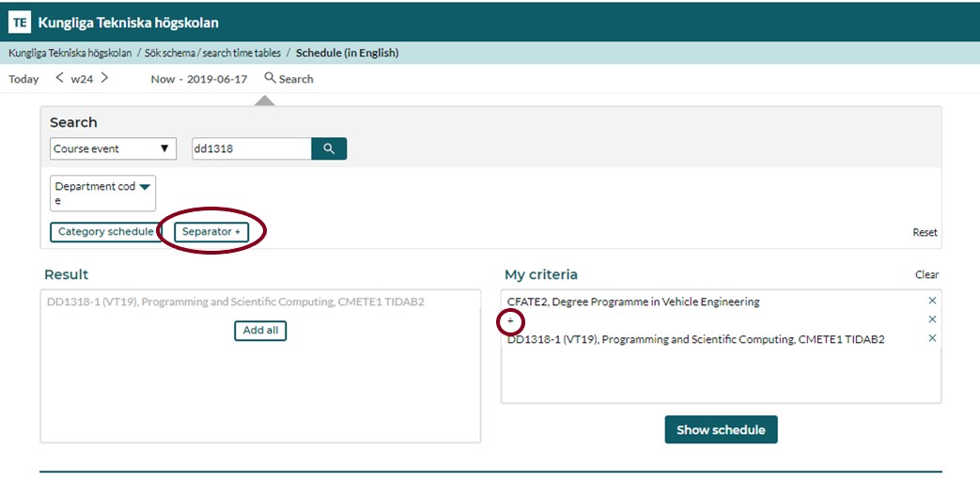This screenshot has width=980, height=480.
Task: Open Search in the date toolbar
Action: 288,79
